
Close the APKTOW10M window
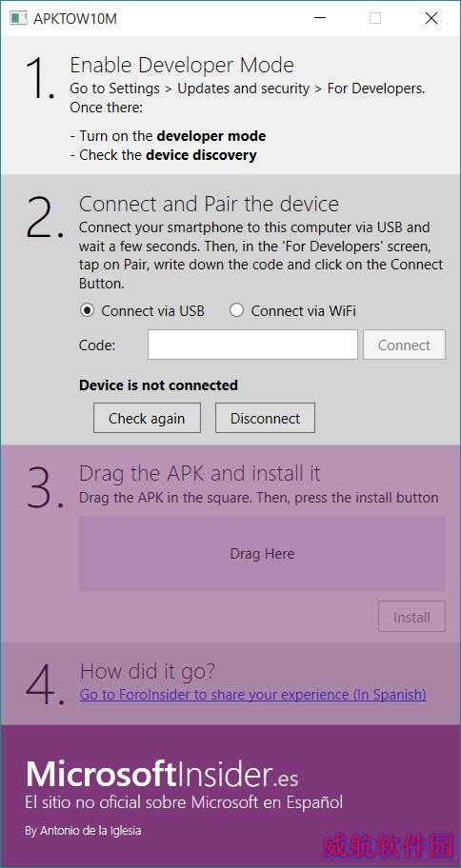(431, 18)
